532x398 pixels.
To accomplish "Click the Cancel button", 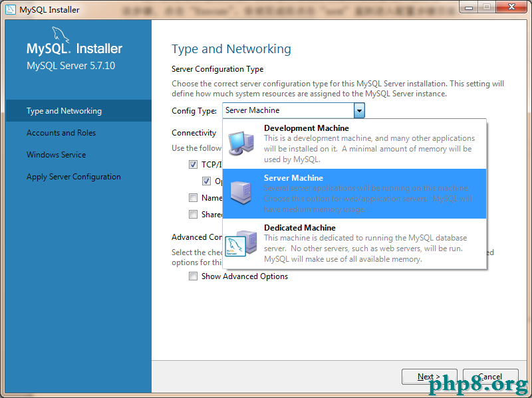I will click(490, 377).
